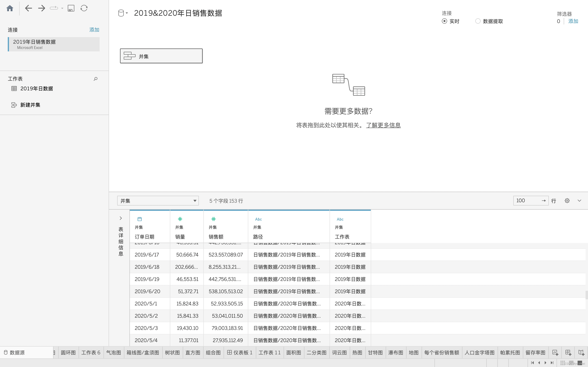Click the save disk icon
The height and width of the screenshot is (367, 588).
[x=71, y=8]
